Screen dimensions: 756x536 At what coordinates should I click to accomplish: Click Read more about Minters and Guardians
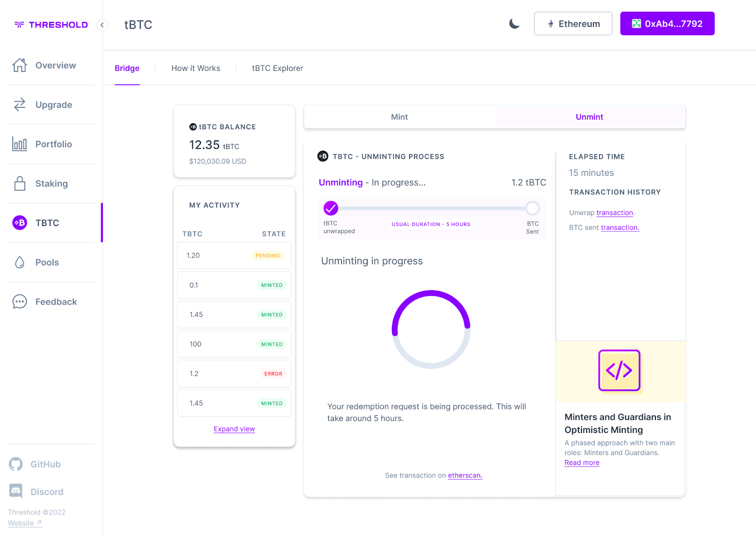[x=582, y=463]
